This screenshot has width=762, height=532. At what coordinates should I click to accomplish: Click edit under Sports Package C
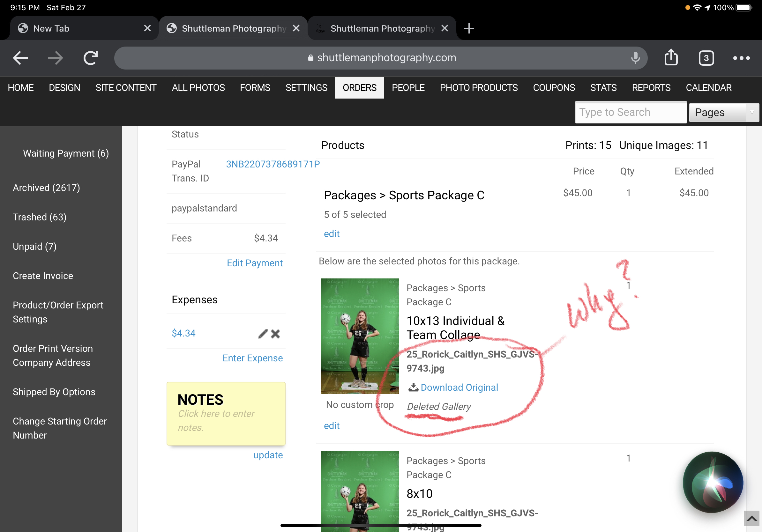332,234
